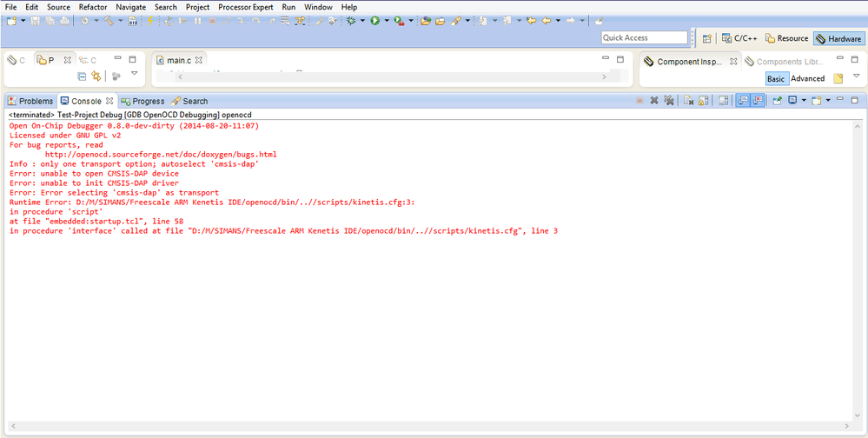Click Remove Launch gray X icon in console
868x438 pixels.
point(653,100)
